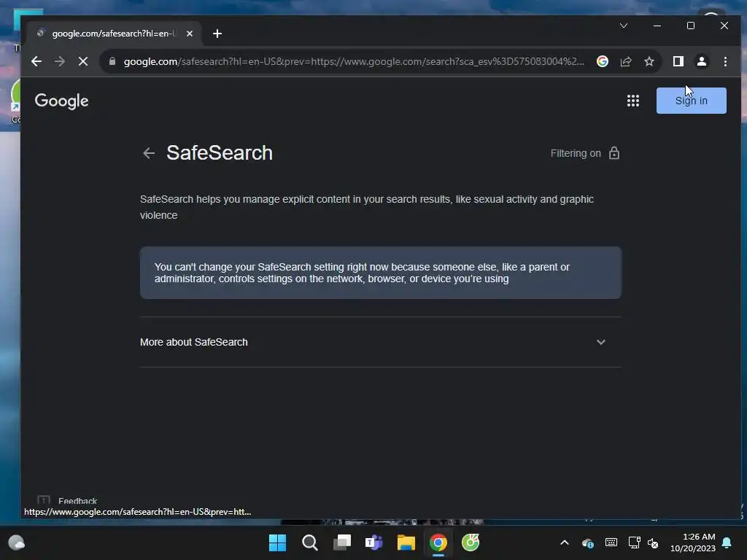Expand More about SafeSearch
Viewport: 747px width, 560px height.
pyautogui.click(x=380, y=342)
